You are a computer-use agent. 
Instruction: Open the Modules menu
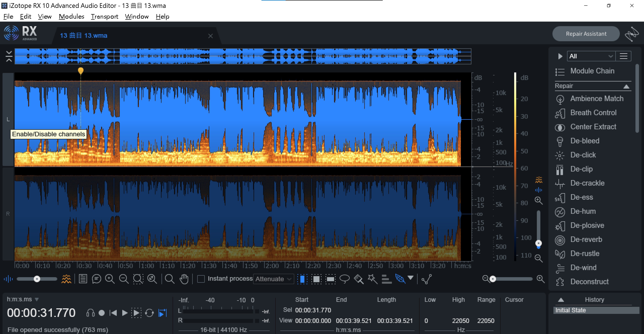71,16
